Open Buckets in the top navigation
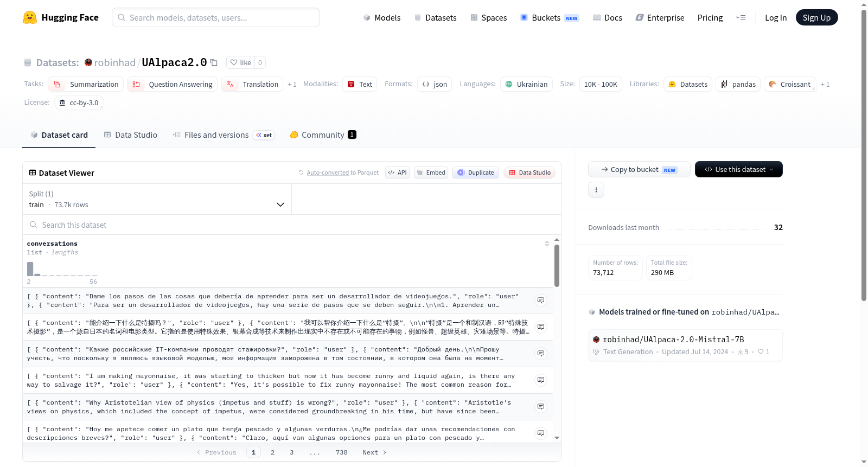This screenshot has height=467, width=868. point(550,17)
